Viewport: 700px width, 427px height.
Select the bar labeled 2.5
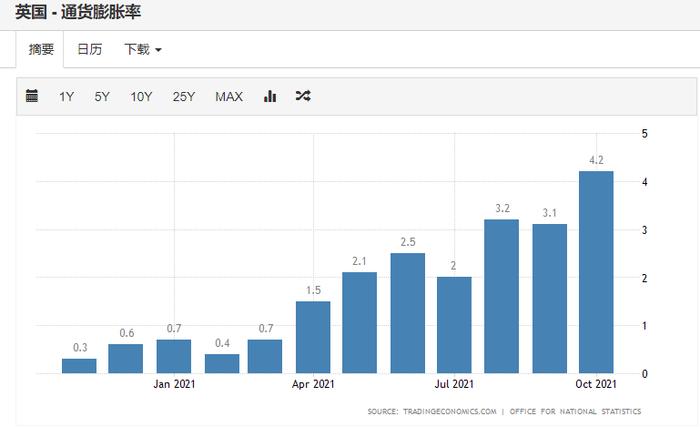pos(408,313)
